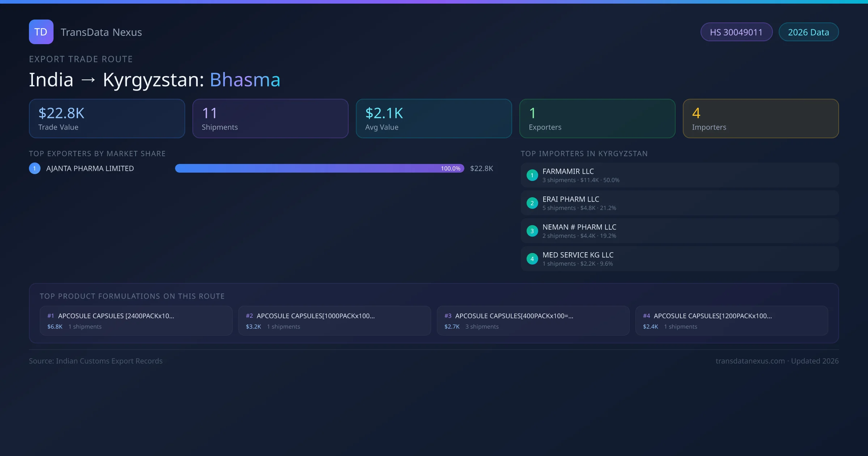Screen dimensions: 868x456
Task: Open the HS 30049011 code filter
Action: 736,32
